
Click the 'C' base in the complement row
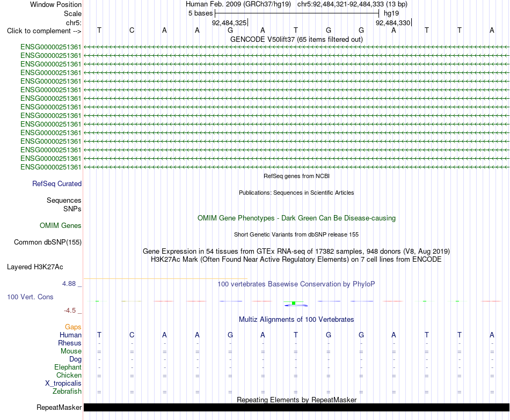pyautogui.click(x=132, y=30)
